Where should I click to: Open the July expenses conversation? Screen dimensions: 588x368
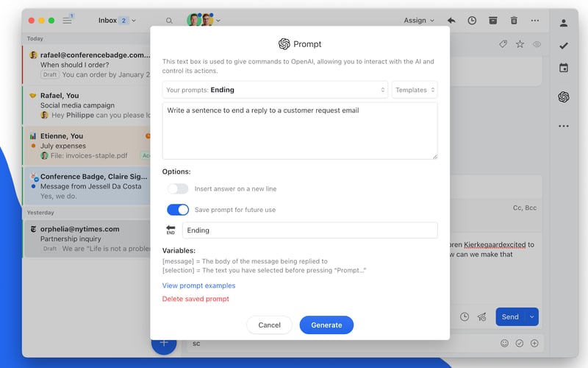87,146
